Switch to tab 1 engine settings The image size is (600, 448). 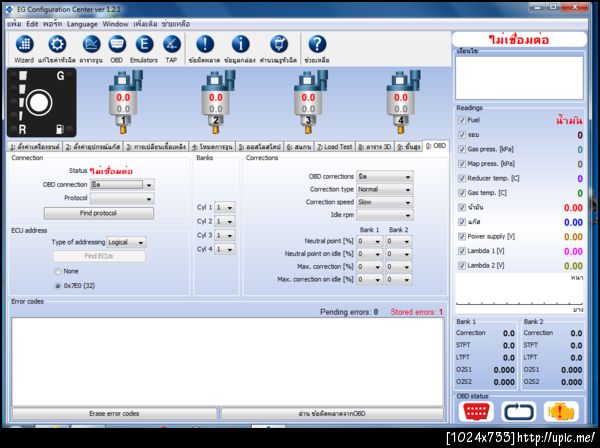tap(34, 147)
